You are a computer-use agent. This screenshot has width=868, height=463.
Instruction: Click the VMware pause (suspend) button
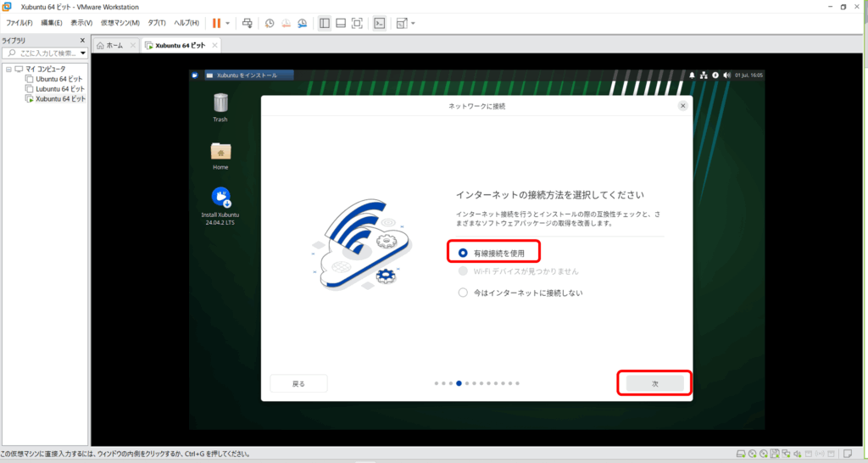click(216, 23)
